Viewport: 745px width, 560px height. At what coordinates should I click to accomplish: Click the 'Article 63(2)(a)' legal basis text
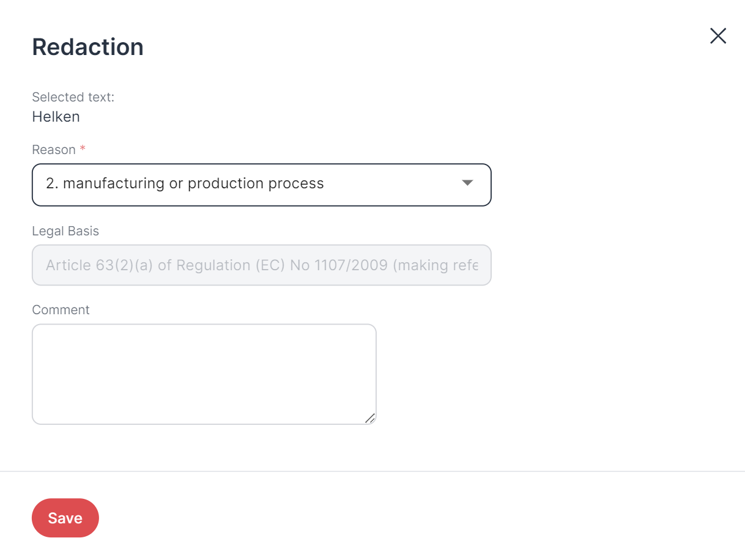pos(100,265)
